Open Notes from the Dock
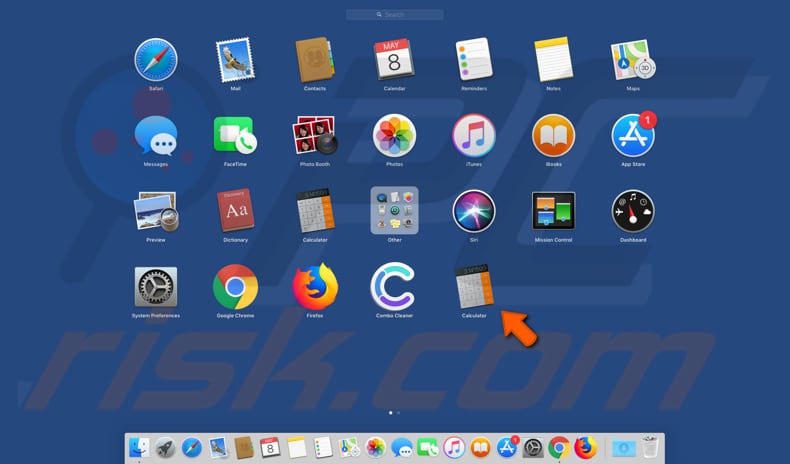 pos(297,447)
